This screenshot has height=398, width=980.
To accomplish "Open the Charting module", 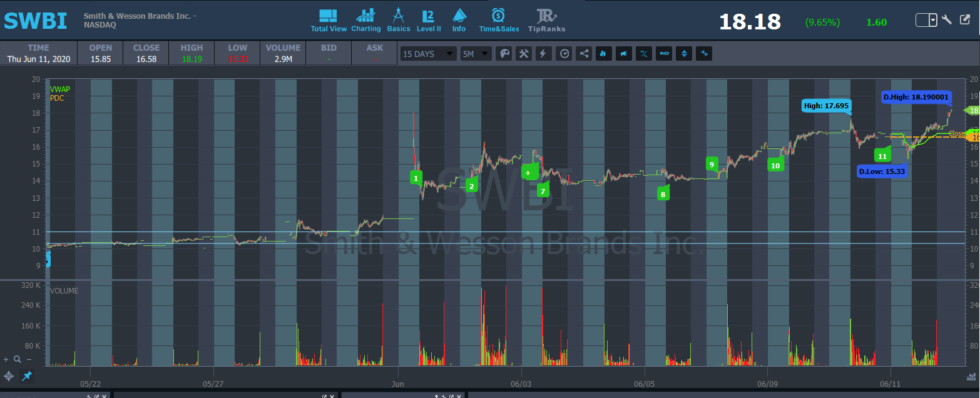I will (x=365, y=21).
